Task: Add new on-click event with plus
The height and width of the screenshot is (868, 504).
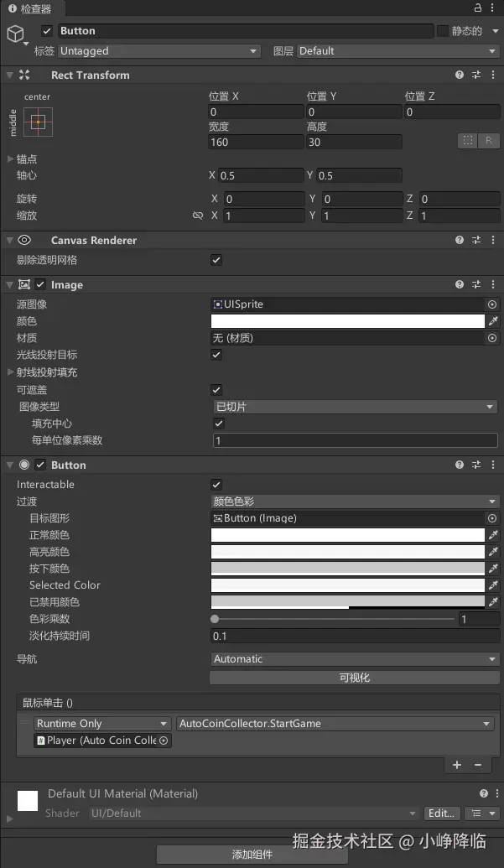Action: click(x=457, y=765)
